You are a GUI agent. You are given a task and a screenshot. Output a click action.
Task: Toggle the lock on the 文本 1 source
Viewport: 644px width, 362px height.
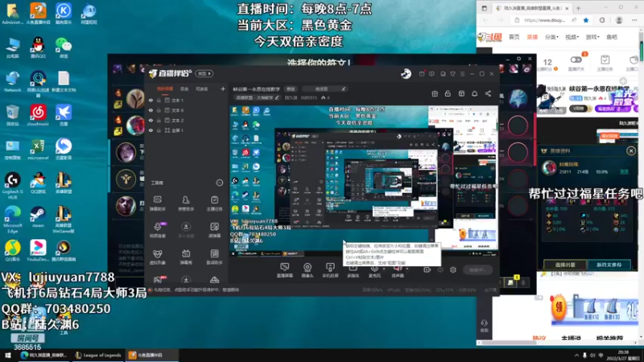tap(159, 100)
